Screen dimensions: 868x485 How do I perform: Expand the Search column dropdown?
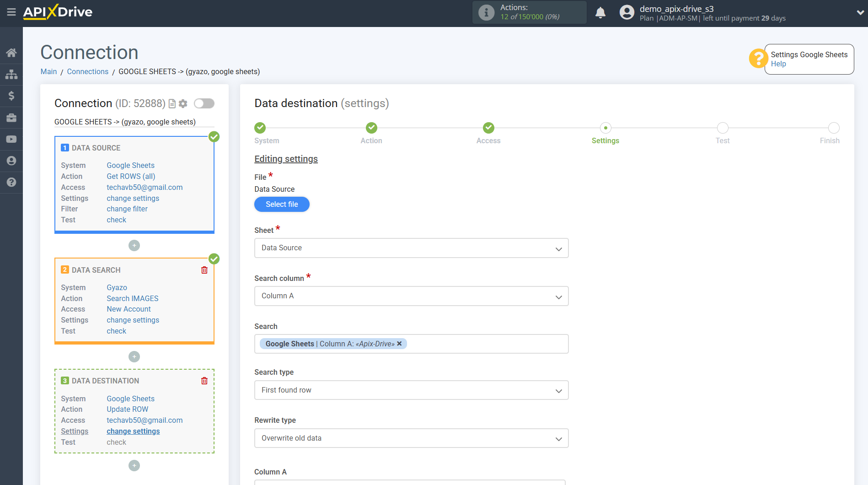click(x=411, y=296)
